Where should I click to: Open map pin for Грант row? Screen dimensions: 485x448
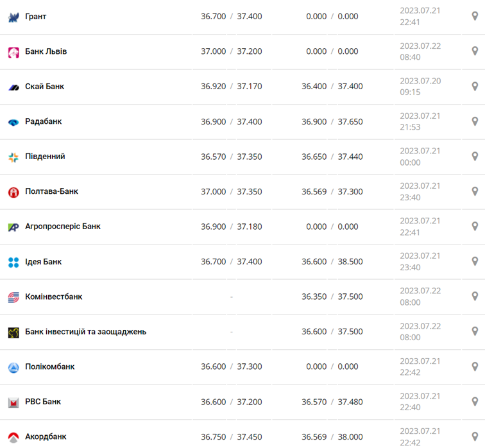click(475, 16)
